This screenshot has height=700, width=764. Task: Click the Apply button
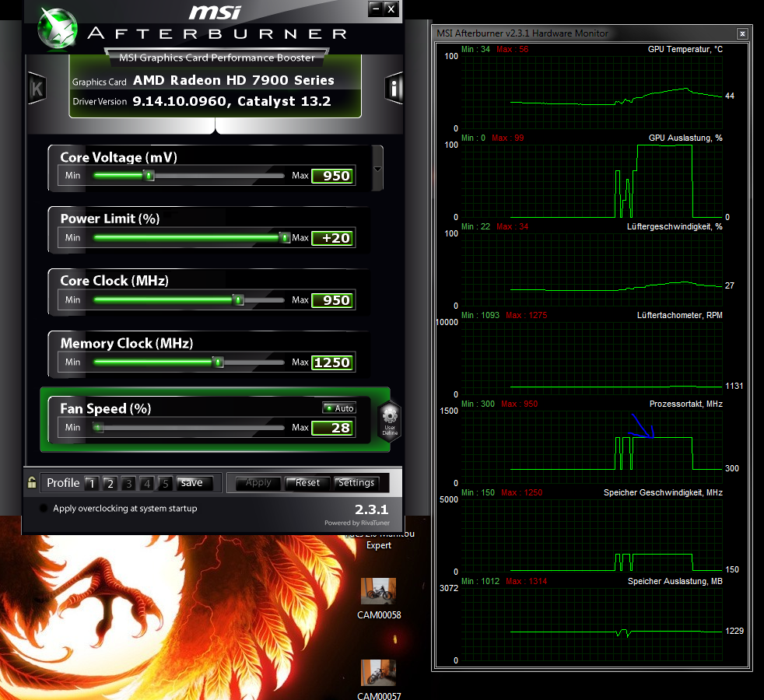click(258, 483)
